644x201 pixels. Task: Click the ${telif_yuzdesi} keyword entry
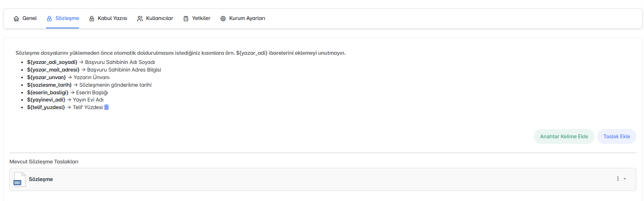tap(46, 107)
